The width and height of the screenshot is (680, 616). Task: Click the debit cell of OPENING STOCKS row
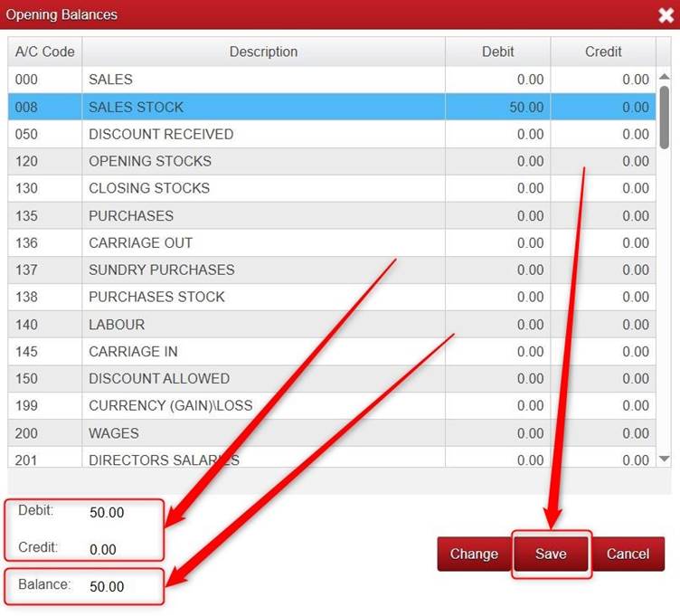[498, 161]
